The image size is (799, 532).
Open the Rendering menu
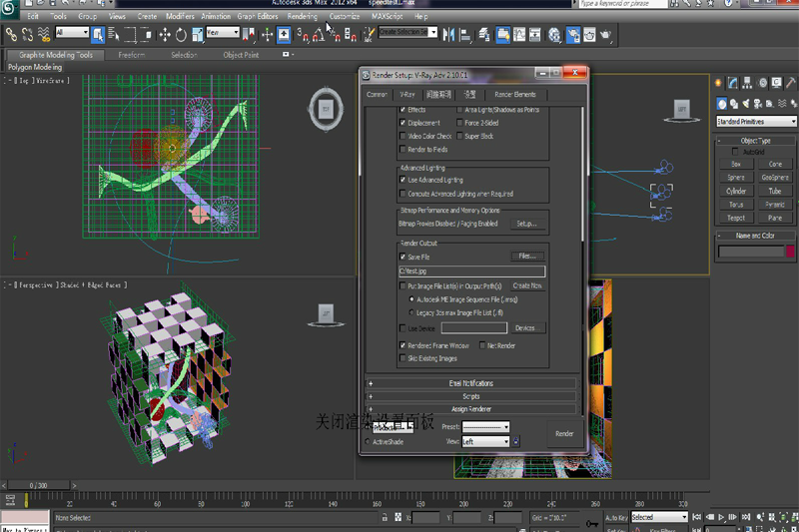coord(302,17)
